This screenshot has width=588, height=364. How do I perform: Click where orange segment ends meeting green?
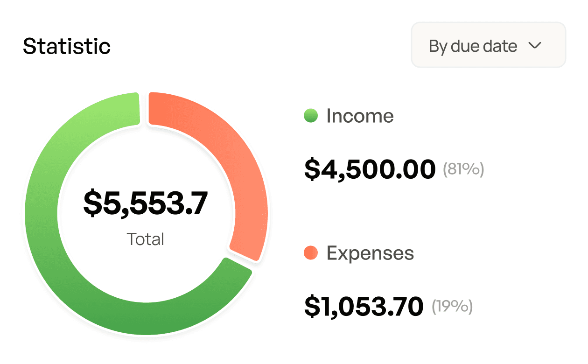pos(242,259)
